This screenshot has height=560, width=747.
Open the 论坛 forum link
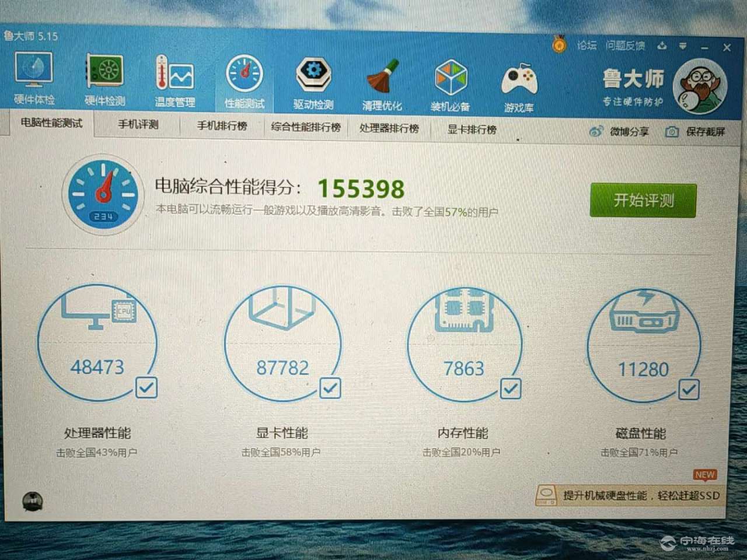tap(587, 45)
